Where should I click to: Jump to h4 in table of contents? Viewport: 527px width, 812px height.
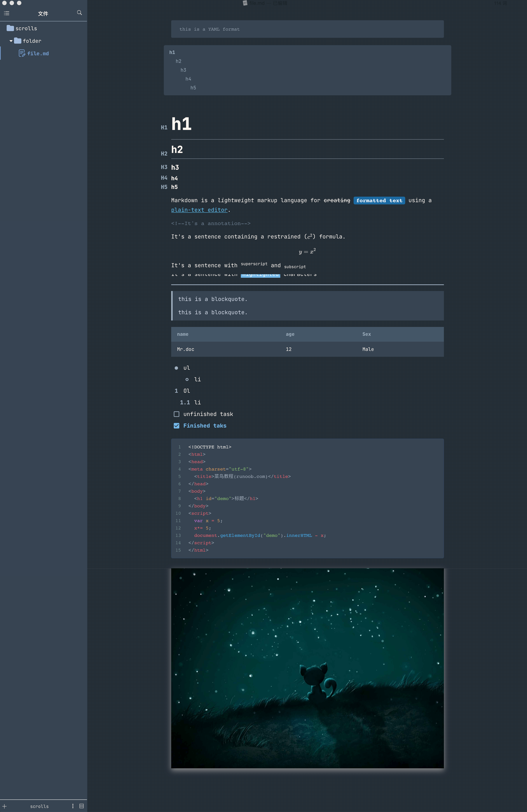click(x=188, y=79)
